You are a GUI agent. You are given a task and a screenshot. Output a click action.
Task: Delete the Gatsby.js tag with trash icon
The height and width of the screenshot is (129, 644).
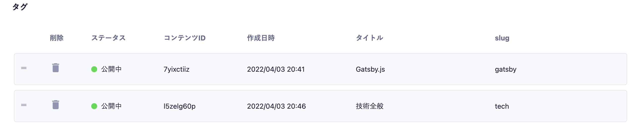coord(56,68)
